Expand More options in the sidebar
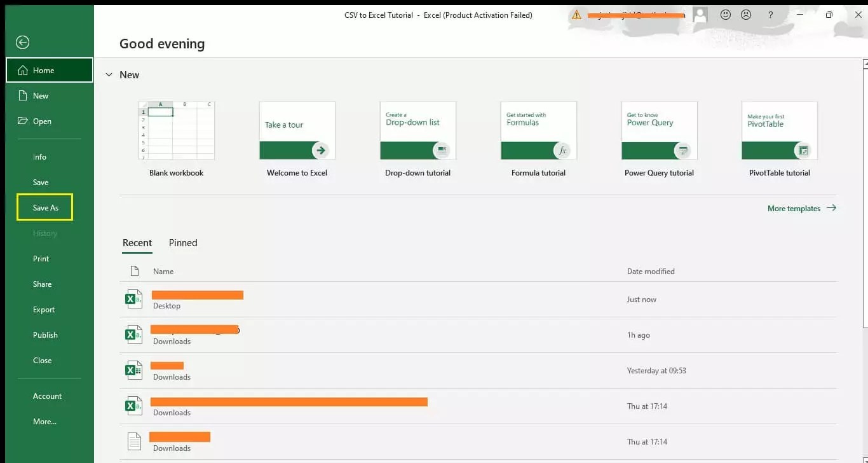868x463 pixels. 44,421
